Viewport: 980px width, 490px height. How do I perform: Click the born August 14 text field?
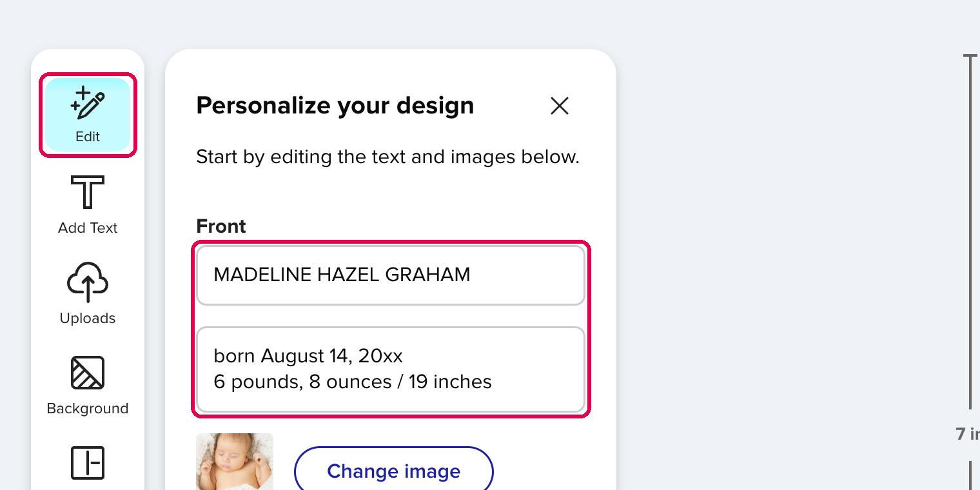click(391, 369)
